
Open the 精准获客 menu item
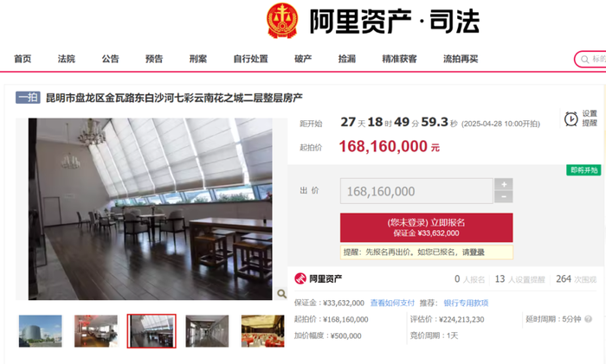click(399, 59)
